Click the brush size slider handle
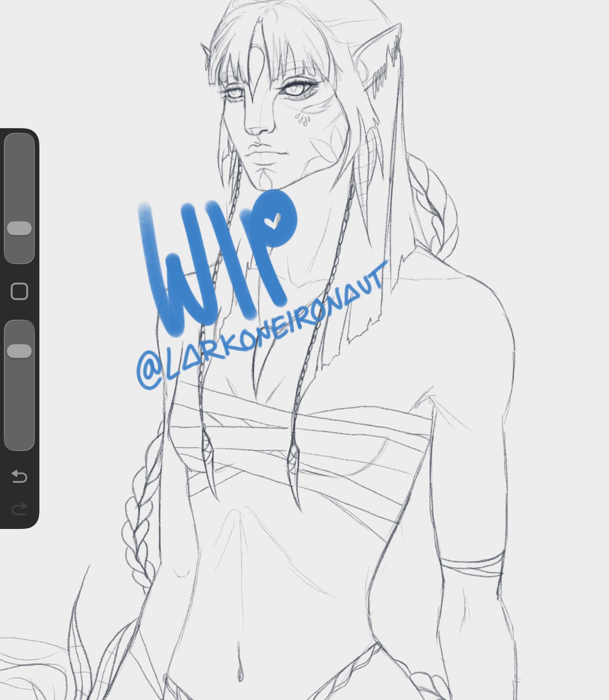Screen dimensions: 609x700 click(19, 228)
